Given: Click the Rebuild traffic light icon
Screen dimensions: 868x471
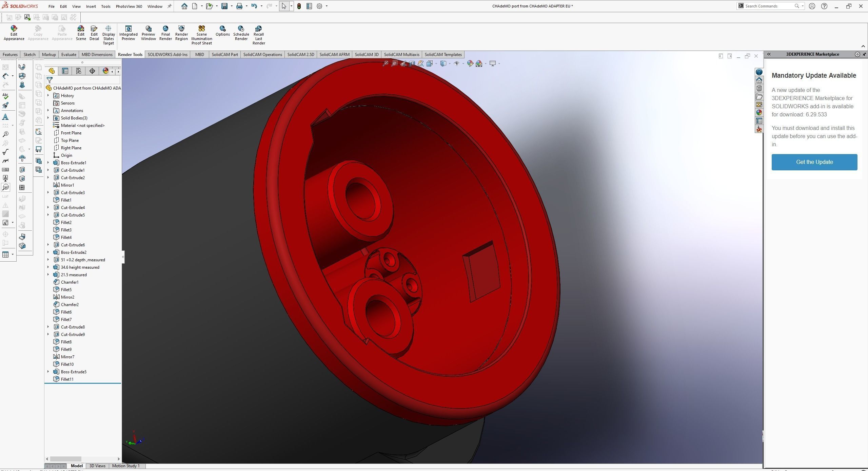Looking at the screenshot, I should pos(299,6).
